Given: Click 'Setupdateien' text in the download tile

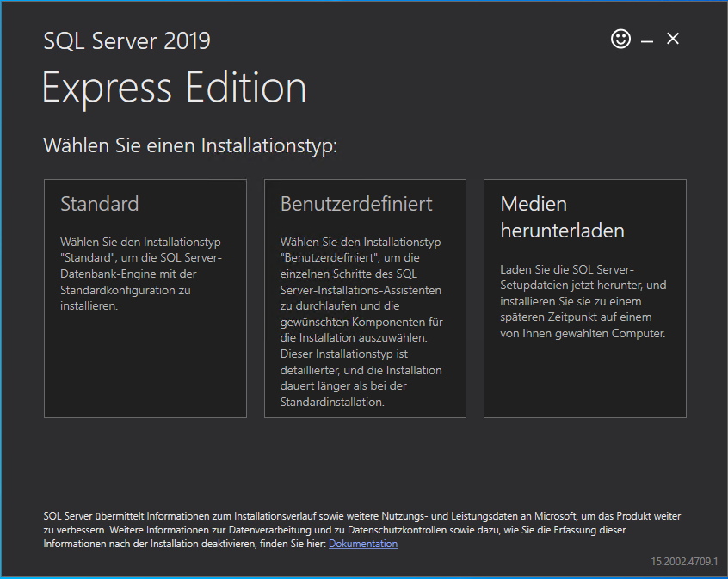Looking at the screenshot, I should pos(537,285).
